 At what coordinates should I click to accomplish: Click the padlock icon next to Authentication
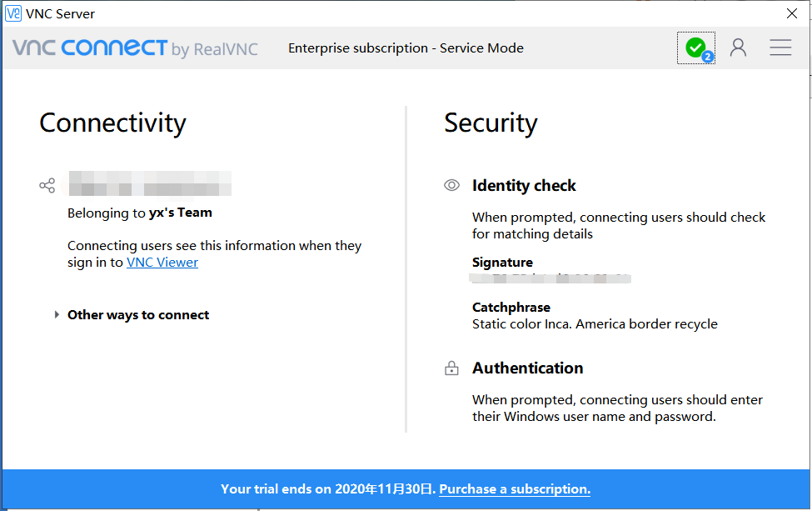coord(451,368)
